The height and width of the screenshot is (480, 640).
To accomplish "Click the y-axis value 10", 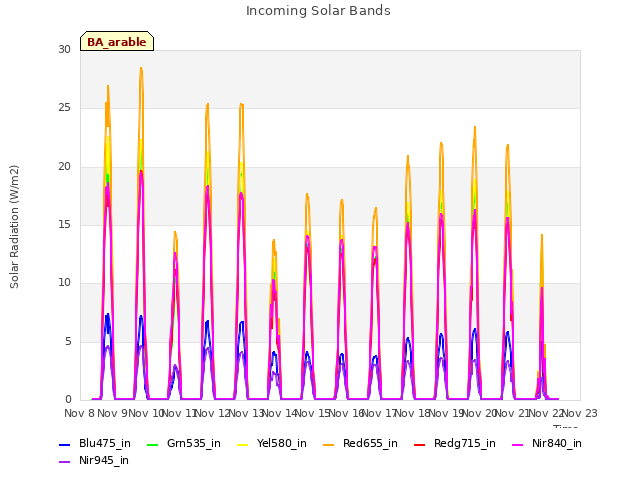I will tap(64, 282).
